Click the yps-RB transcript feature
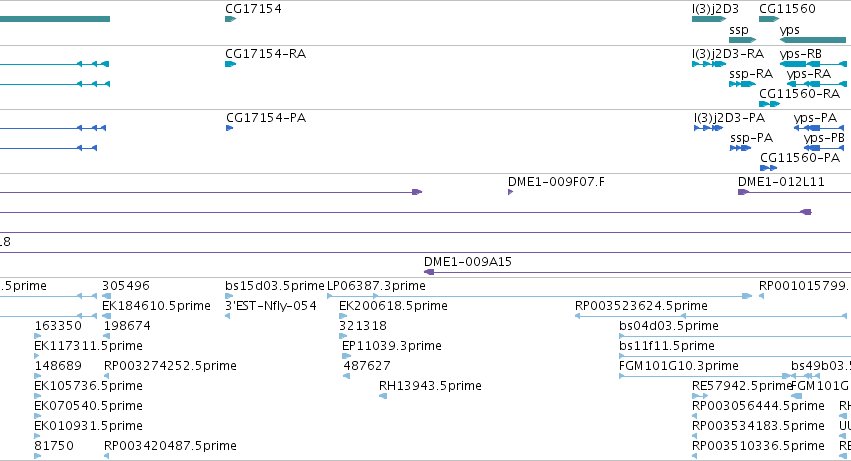Screen dimensions: 851x461 pos(813,64)
